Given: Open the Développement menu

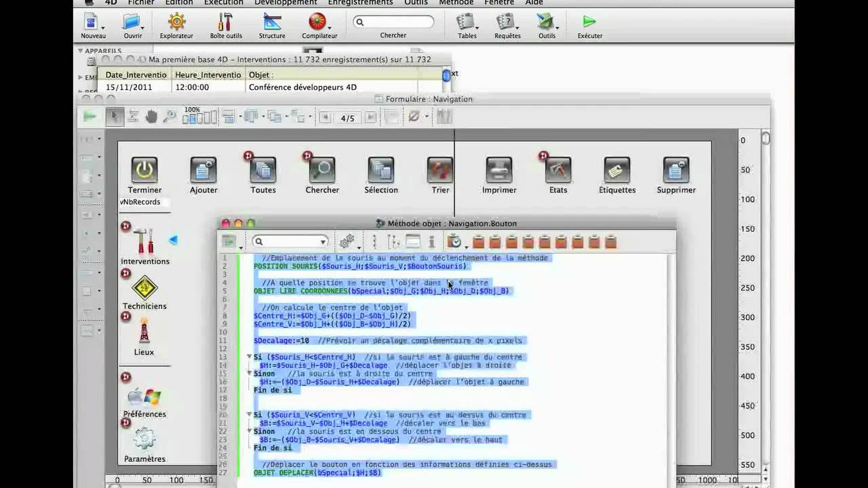Looking at the screenshot, I should 285,3.
